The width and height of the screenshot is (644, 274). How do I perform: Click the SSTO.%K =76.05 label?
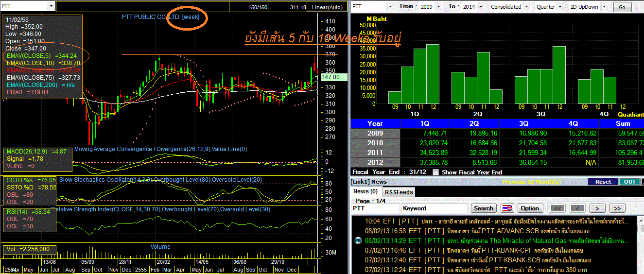click(31, 180)
